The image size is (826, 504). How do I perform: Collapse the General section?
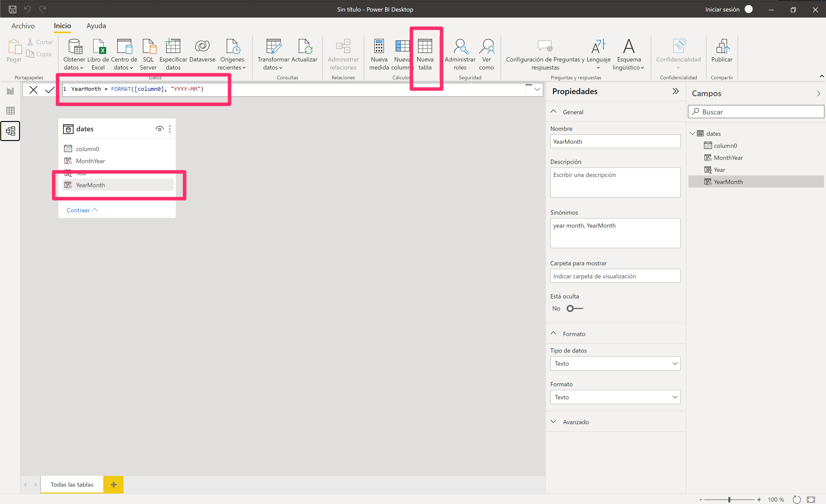click(553, 112)
